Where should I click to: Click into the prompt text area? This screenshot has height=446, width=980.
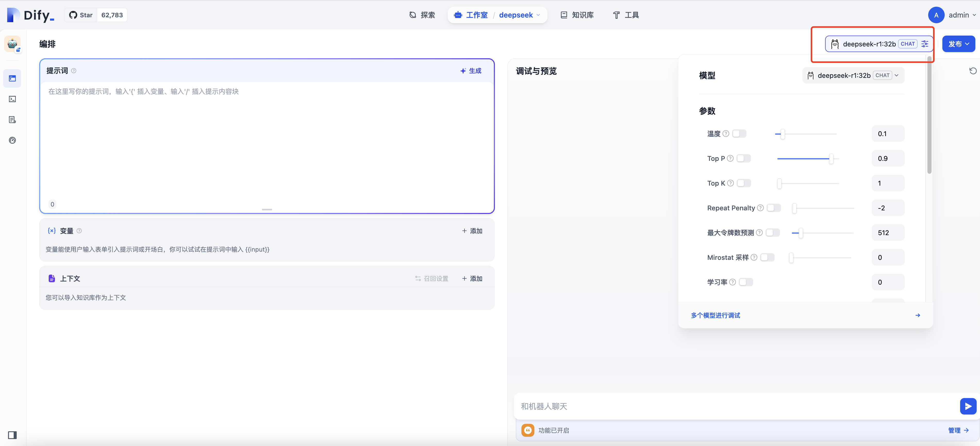pos(267,145)
